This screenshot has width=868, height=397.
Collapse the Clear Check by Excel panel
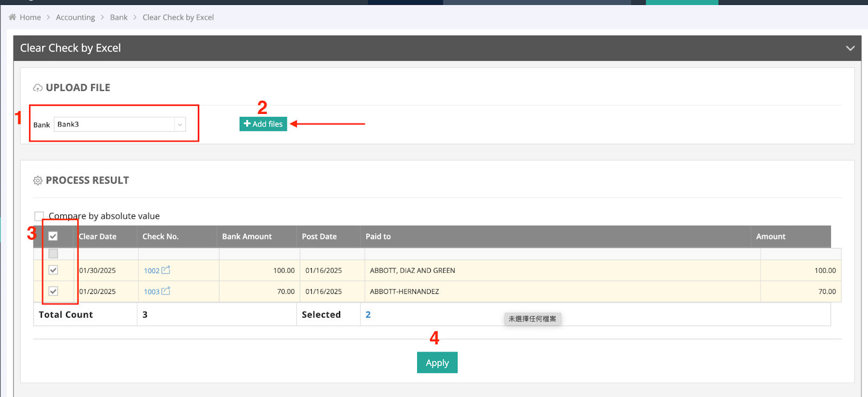[850, 48]
